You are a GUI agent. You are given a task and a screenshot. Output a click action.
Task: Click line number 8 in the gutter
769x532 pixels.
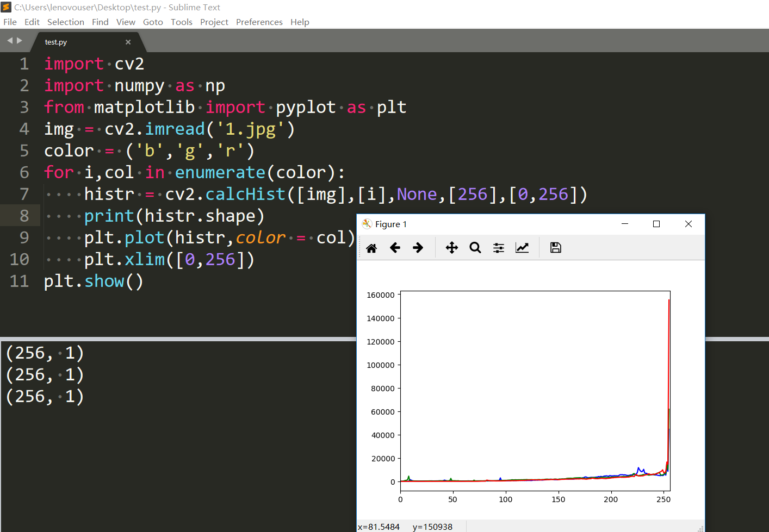tap(24, 216)
